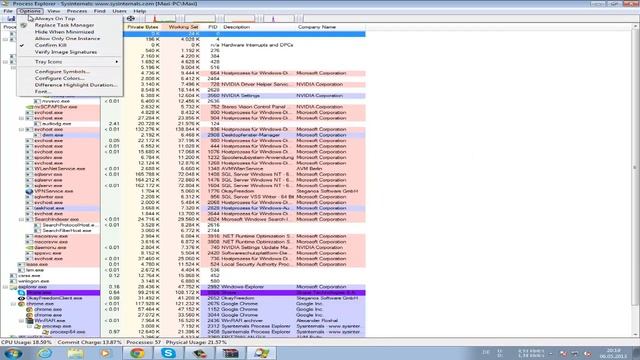The width and height of the screenshot is (640, 360).
Task: Open the Help menu
Action: point(140,11)
